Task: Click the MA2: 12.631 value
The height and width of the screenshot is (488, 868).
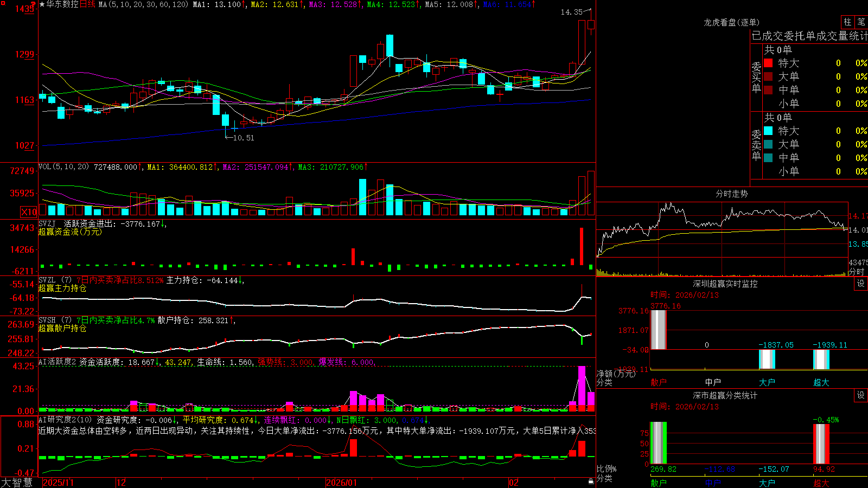Action: 275,4
